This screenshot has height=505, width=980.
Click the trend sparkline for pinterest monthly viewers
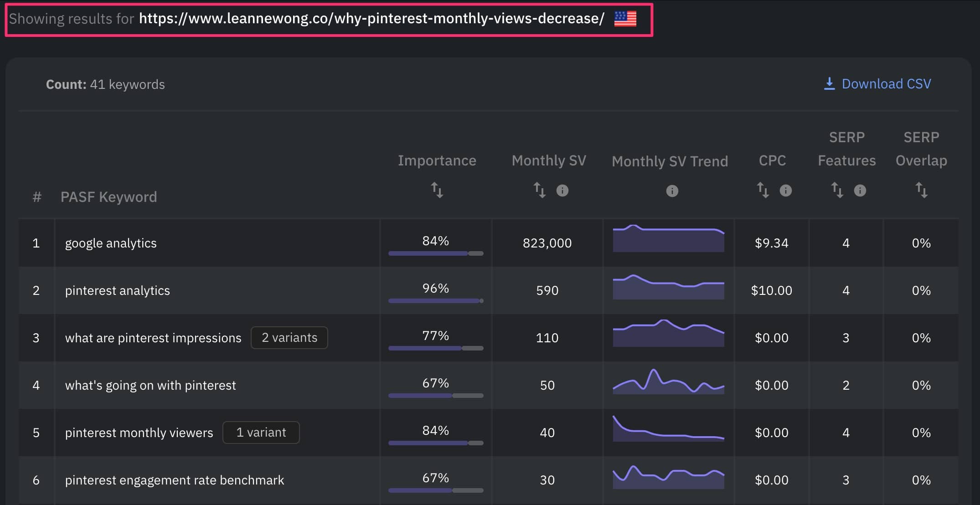coord(669,428)
